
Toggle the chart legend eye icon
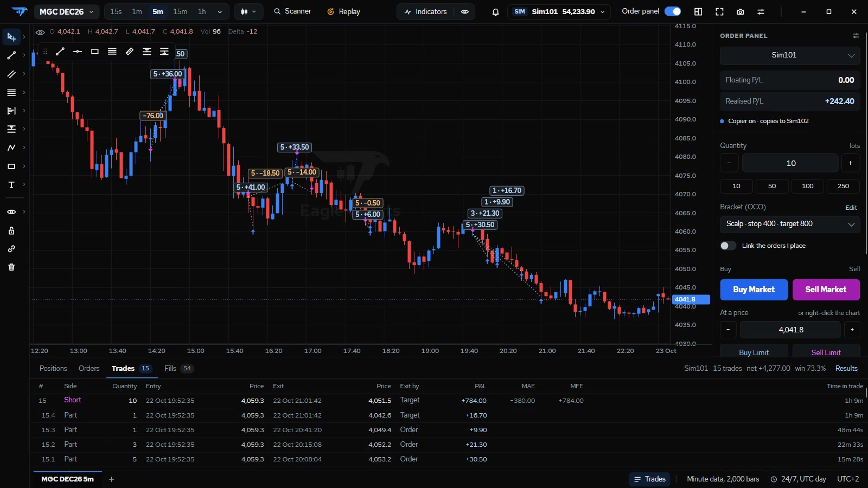click(40, 32)
